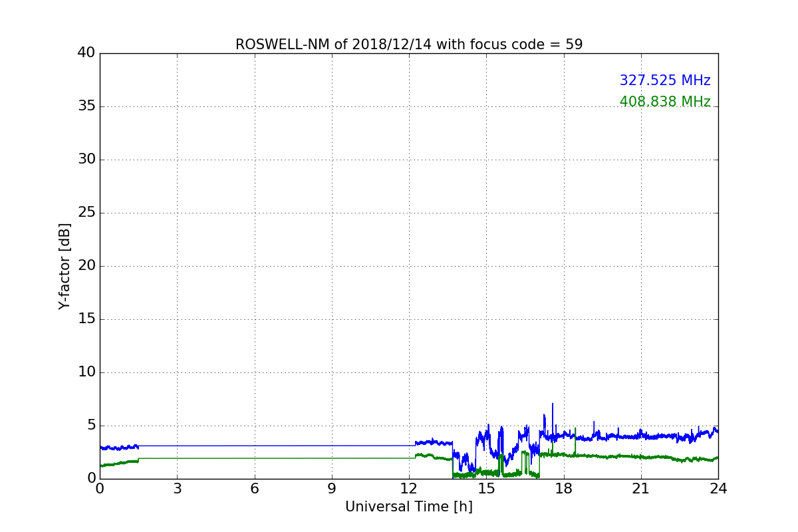Click the y-axis tick value 15

pos(86,319)
